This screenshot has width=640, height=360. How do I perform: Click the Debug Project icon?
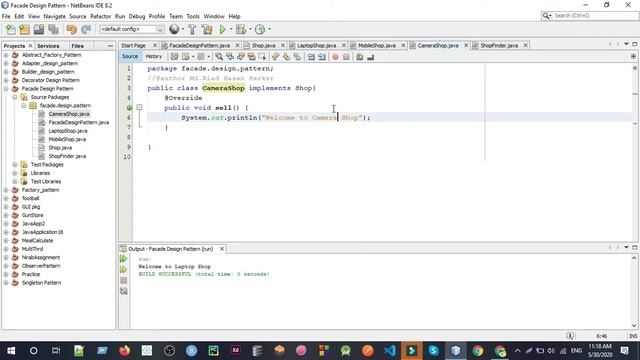tap(241, 29)
